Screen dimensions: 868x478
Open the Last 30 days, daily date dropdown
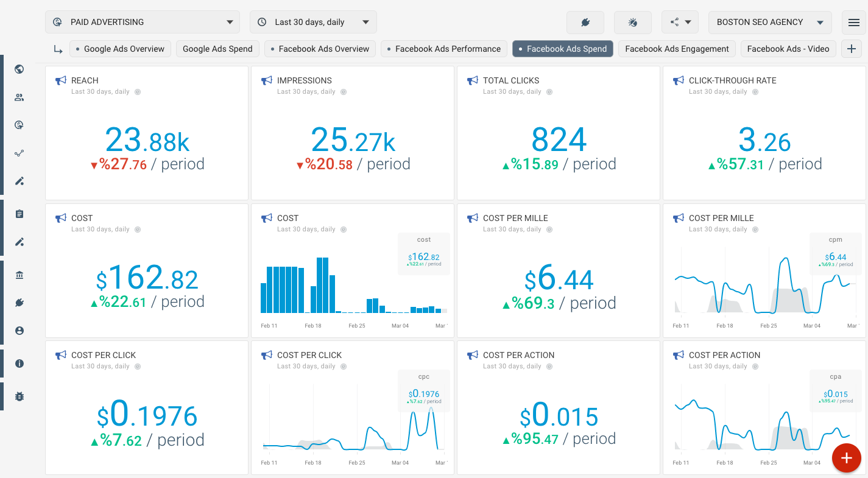coord(313,22)
